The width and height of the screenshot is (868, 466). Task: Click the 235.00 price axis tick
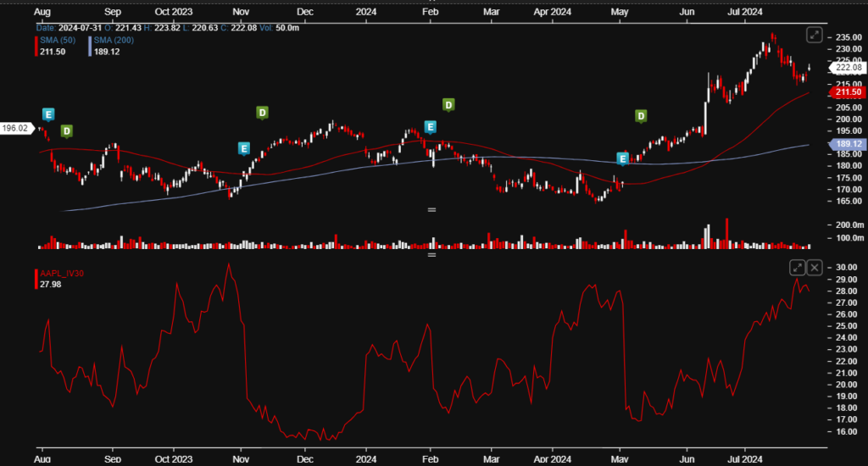point(848,37)
